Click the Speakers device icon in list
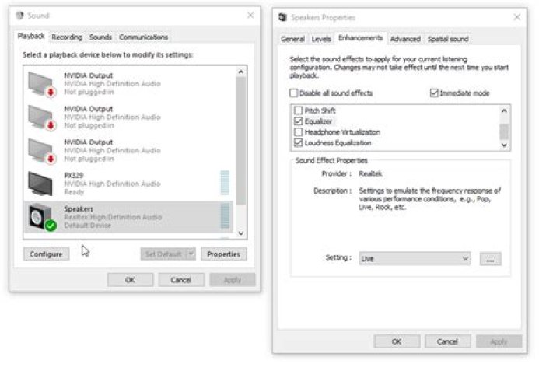The width and height of the screenshot is (560, 392). click(42, 217)
